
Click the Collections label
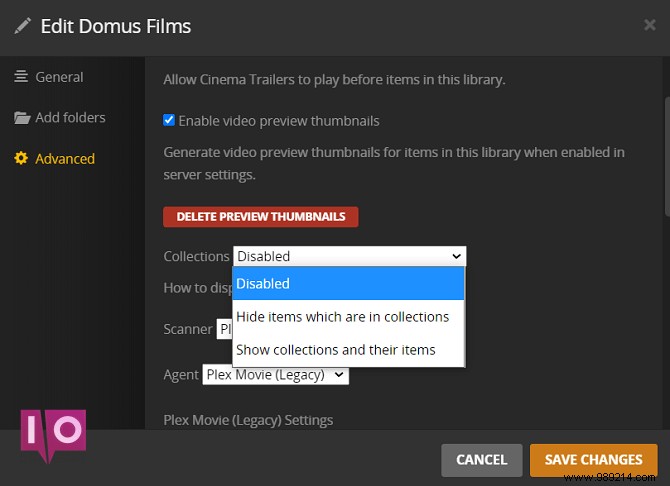coord(197,256)
